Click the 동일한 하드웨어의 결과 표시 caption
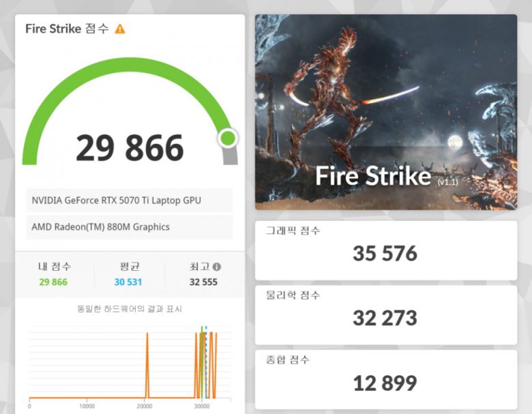Viewport: 532px width, 414px height. pos(130,309)
